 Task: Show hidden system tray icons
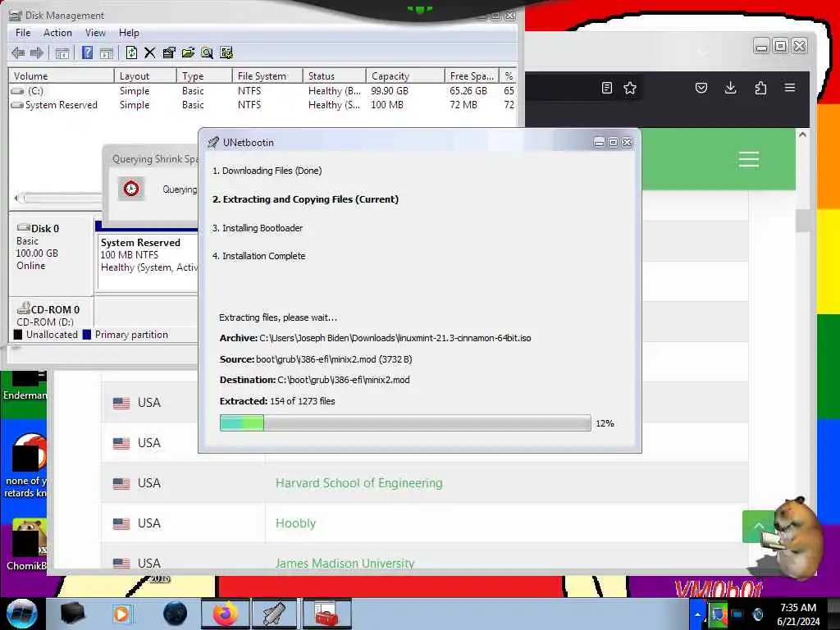pyautogui.click(x=697, y=614)
